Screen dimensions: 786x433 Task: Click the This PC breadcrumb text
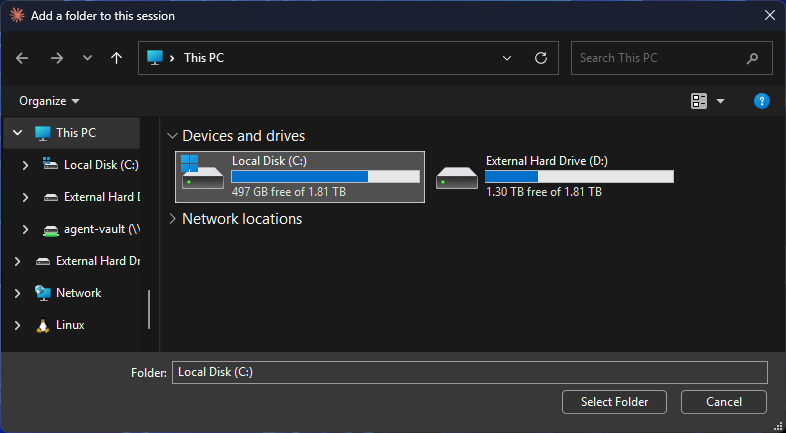click(204, 58)
